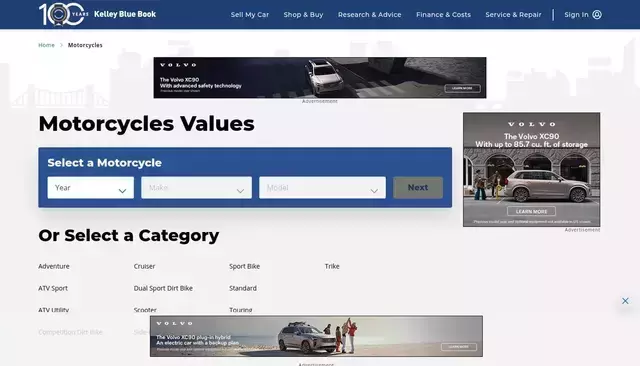The image size is (640, 366).
Task: Select the Cruiser category
Action: point(144,266)
